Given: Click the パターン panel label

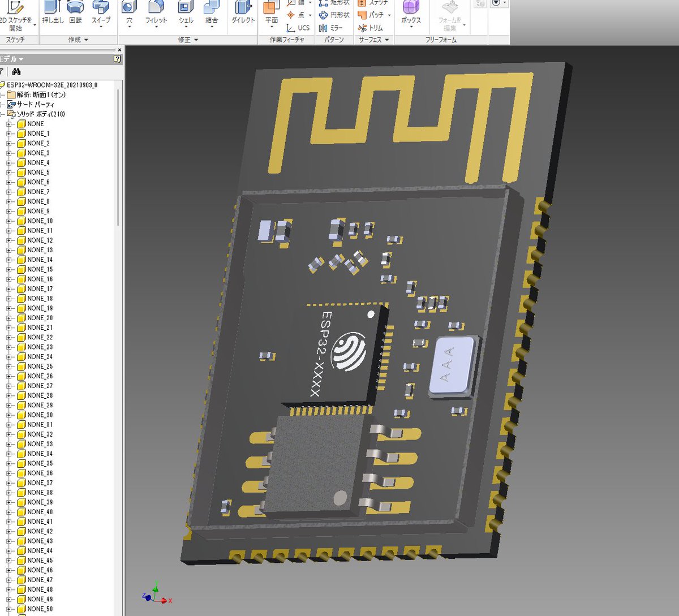Looking at the screenshot, I should (x=334, y=40).
